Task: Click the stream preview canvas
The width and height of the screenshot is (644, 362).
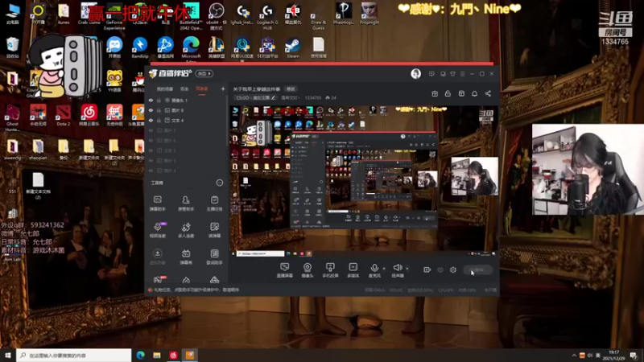Action: click(x=363, y=180)
